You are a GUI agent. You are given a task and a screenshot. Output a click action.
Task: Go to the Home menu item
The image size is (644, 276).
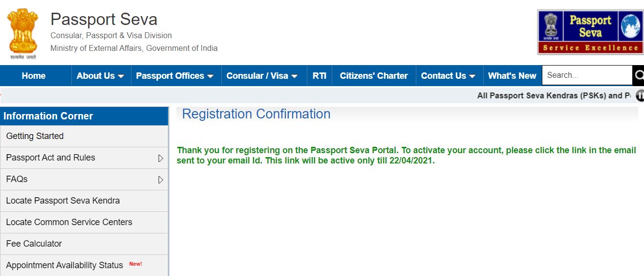(x=34, y=76)
